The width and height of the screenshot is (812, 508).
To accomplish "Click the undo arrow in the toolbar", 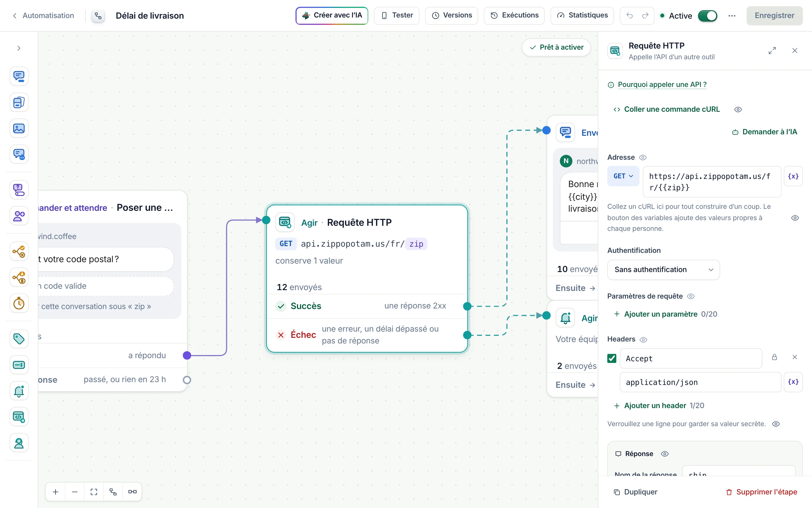I will coord(630,16).
